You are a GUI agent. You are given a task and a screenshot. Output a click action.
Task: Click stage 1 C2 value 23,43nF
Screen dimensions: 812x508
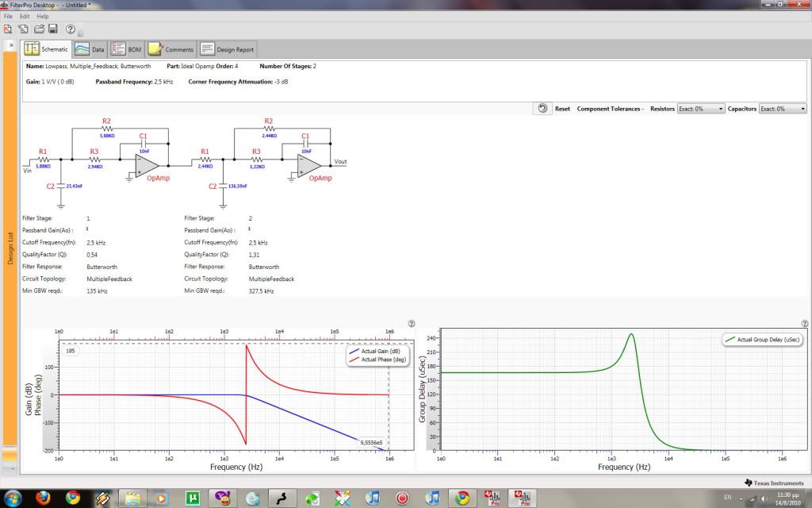point(75,186)
